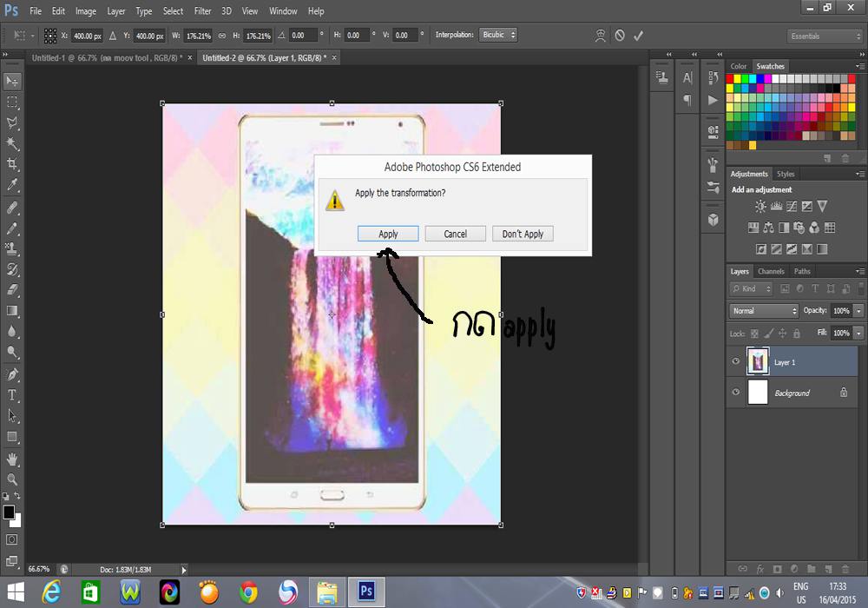The height and width of the screenshot is (608, 868).
Task: Select the Horizontal Type tool
Action: click(x=12, y=394)
